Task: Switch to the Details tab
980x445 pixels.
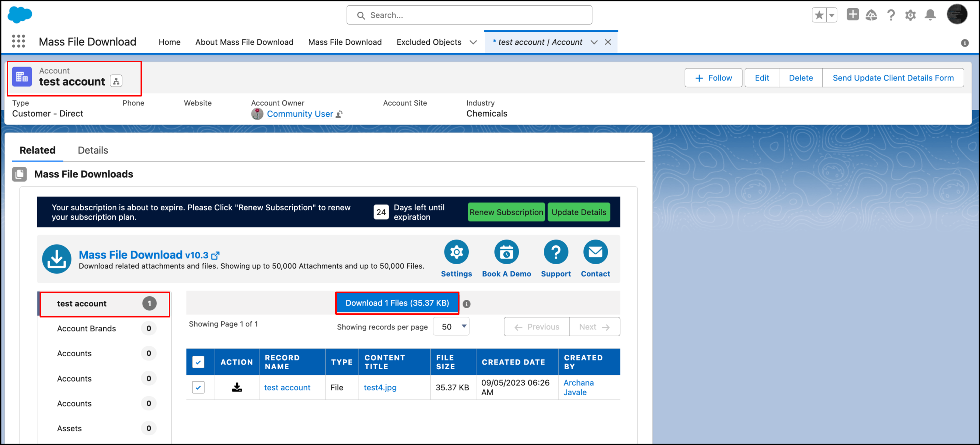Action: pyautogui.click(x=93, y=150)
